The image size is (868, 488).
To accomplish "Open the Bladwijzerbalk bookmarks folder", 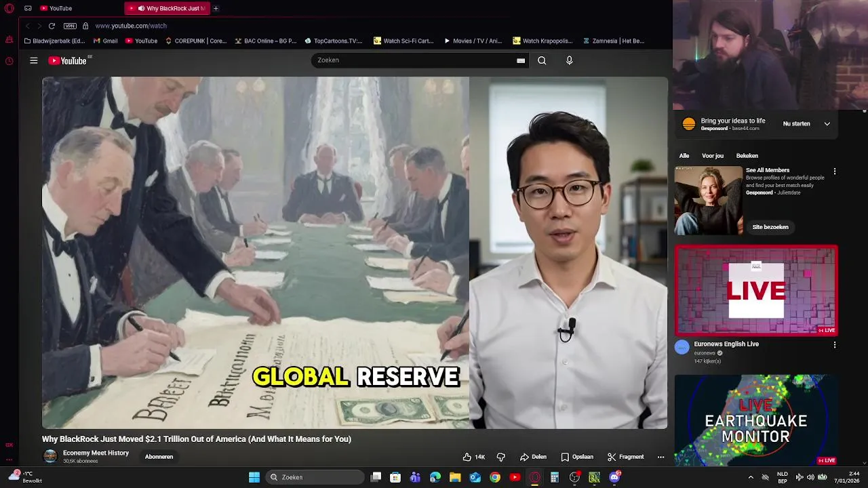I will [54, 41].
